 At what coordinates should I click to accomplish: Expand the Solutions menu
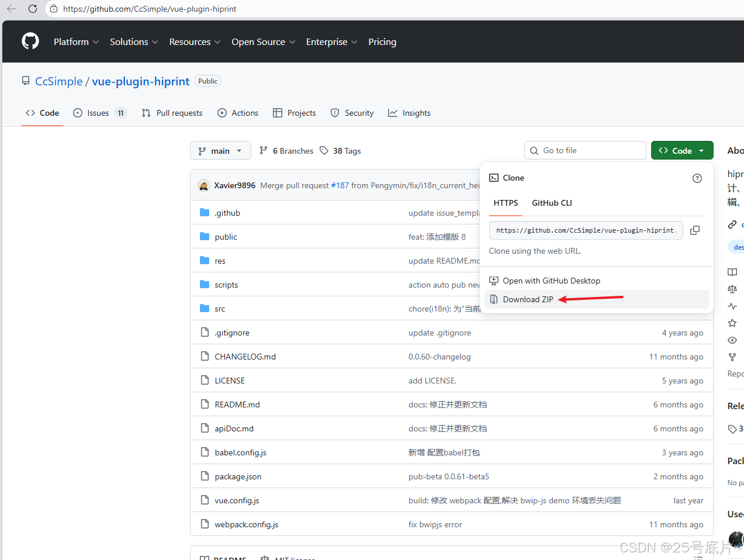[134, 42]
